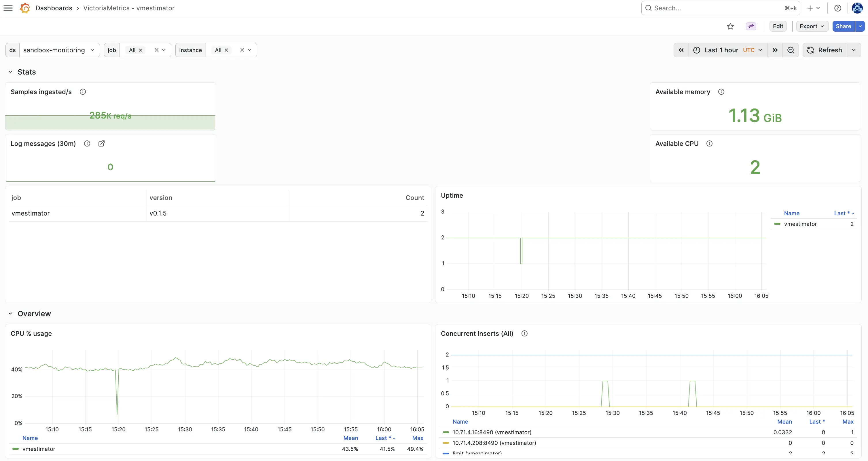Shift time range backward
The image size is (868, 461).
click(x=681, y=50)
